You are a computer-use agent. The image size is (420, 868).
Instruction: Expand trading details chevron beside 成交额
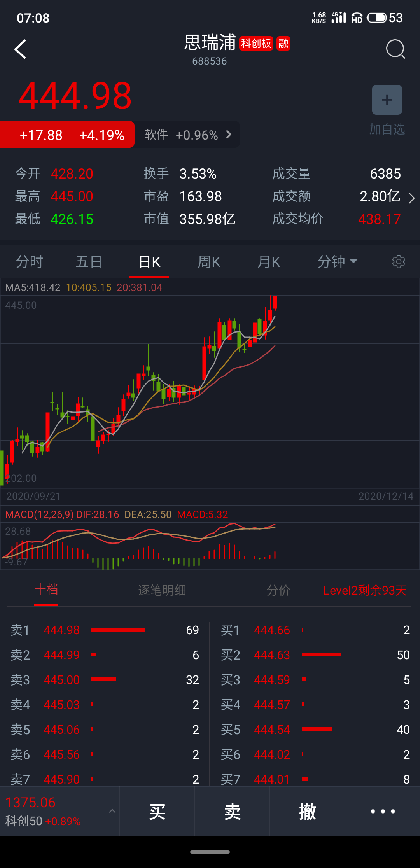click(411, 198)
